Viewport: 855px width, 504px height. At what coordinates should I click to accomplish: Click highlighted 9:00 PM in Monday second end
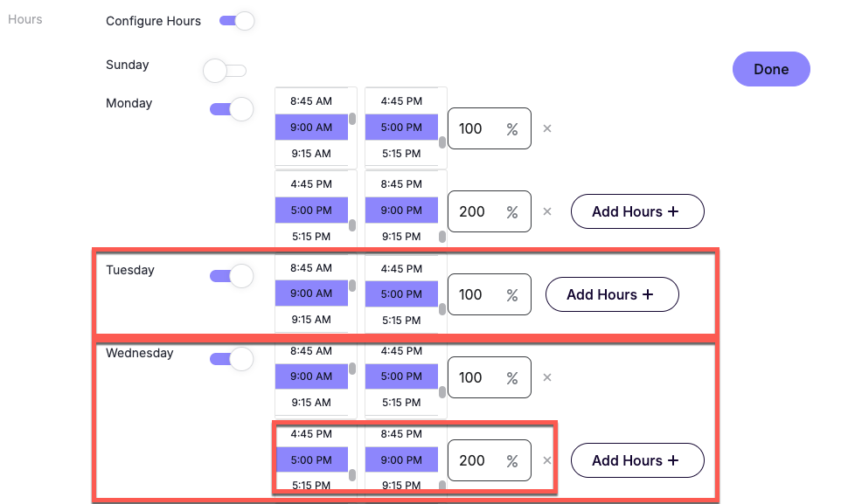(x=401, y=211)
